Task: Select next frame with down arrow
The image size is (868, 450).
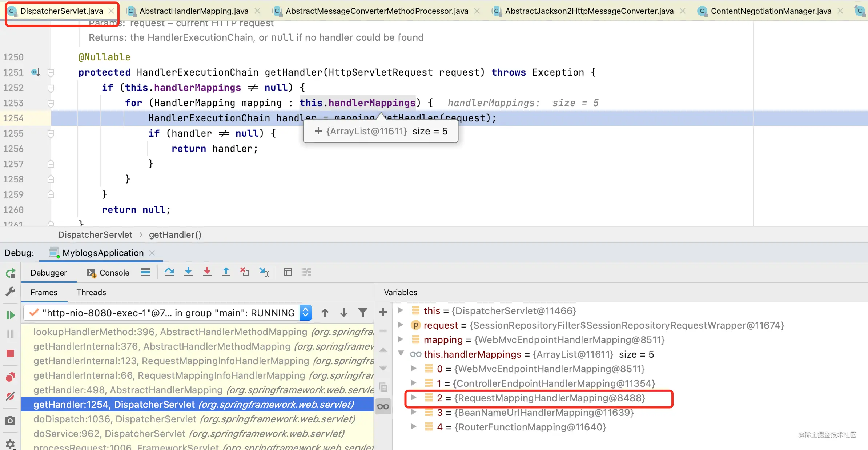Action: point(344,313)
